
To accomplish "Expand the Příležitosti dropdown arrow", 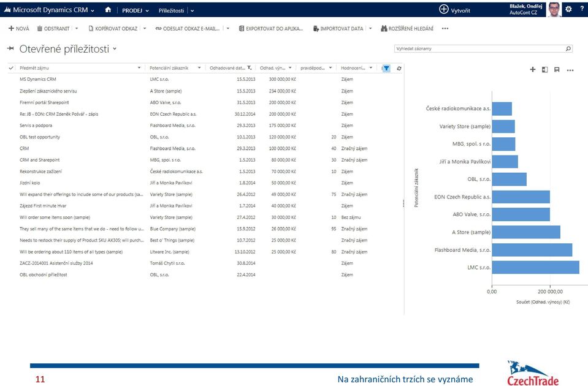I will [x=192, y=11].
